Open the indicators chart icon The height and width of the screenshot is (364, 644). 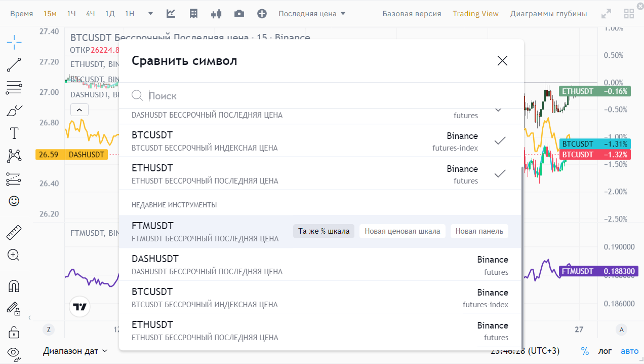tap(171, 14)
